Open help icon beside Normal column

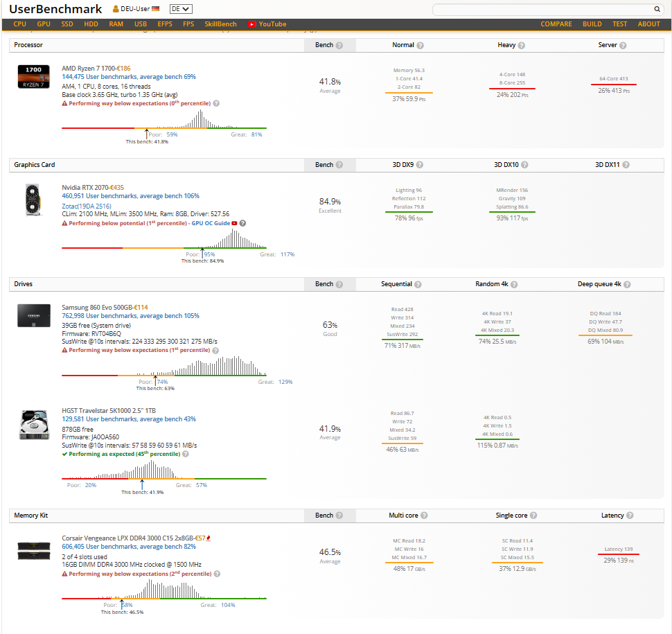[x=420, y=46]
